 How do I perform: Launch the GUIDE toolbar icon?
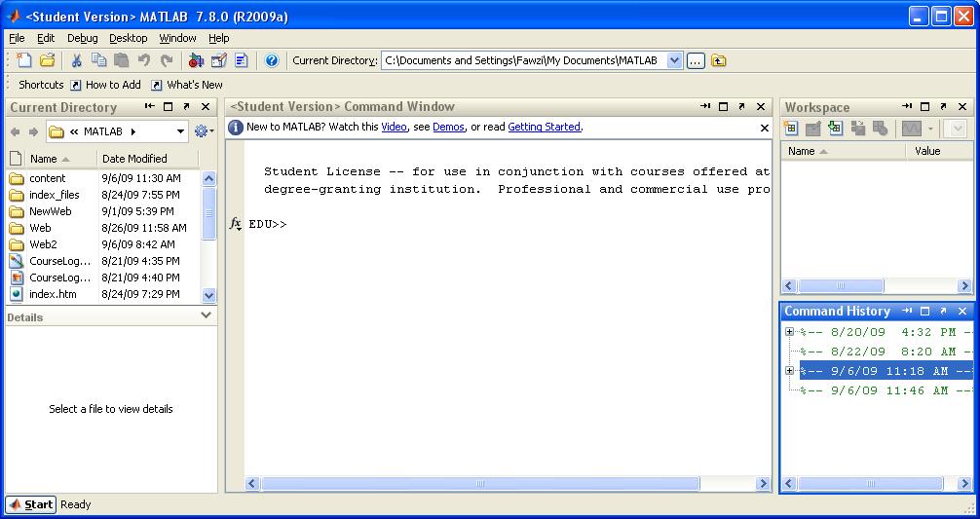tap(219, 60)
